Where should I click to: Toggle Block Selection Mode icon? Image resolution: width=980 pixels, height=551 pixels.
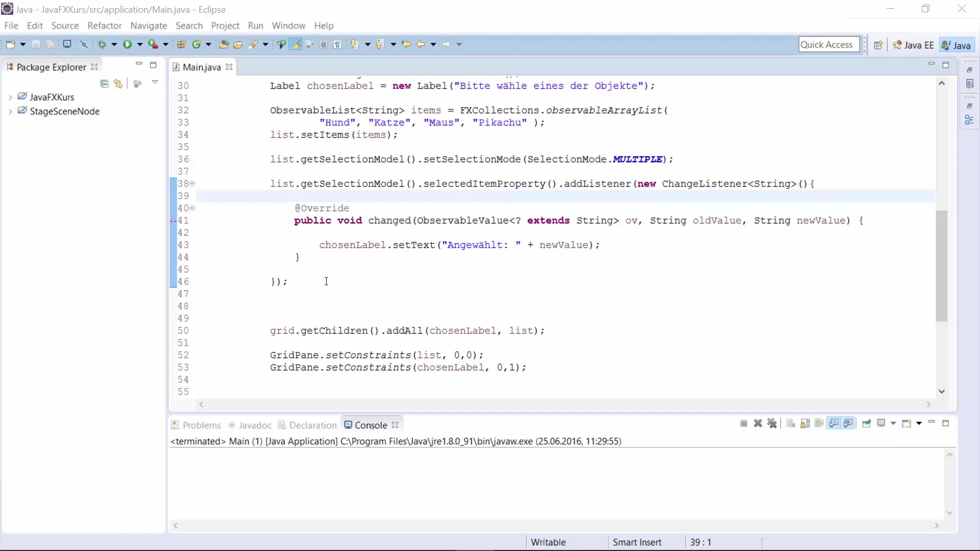coord(324,44)
